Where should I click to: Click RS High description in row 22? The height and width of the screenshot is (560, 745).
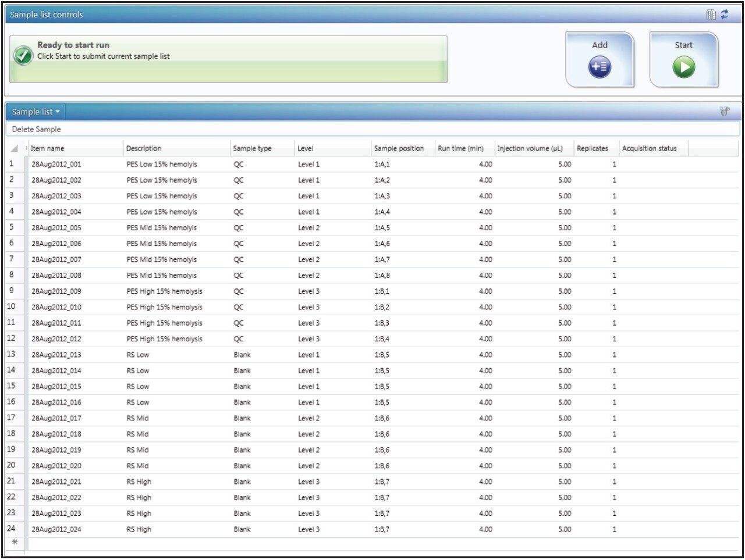coord(139,497)
